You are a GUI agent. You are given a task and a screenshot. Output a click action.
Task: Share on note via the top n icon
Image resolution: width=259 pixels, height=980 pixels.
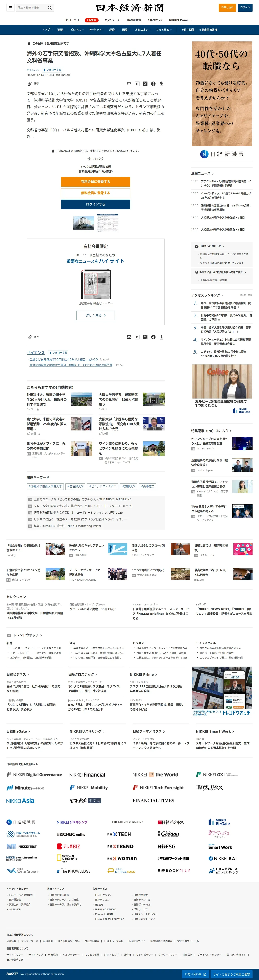pos(137,84)
